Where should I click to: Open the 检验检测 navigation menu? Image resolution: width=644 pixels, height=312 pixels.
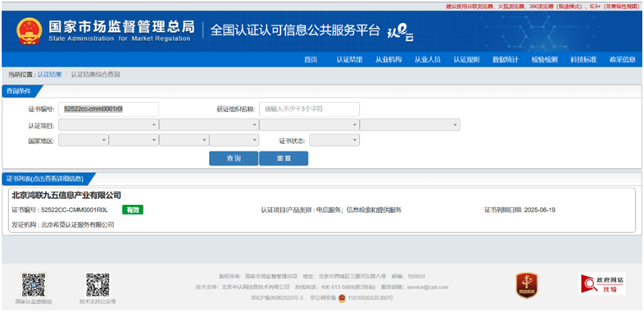pyautogui.click(x=544, y=60)
